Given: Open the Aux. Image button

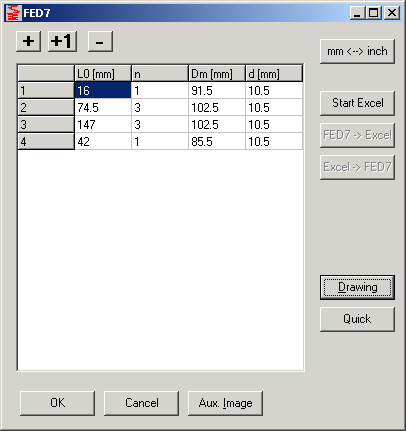Looking at the screenshot, I should pyautogui.click(x=225, y=403).
